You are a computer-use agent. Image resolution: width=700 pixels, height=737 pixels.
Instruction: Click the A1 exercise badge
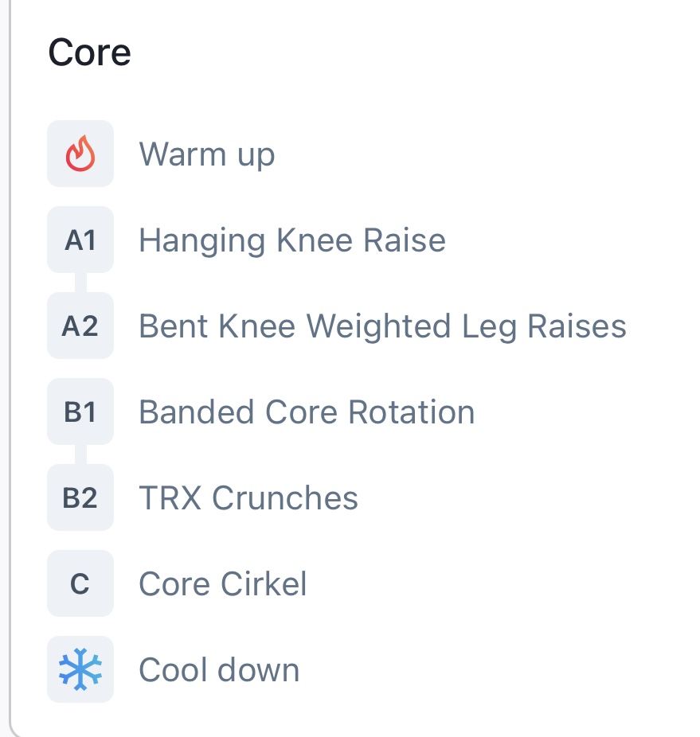(80, 240)
